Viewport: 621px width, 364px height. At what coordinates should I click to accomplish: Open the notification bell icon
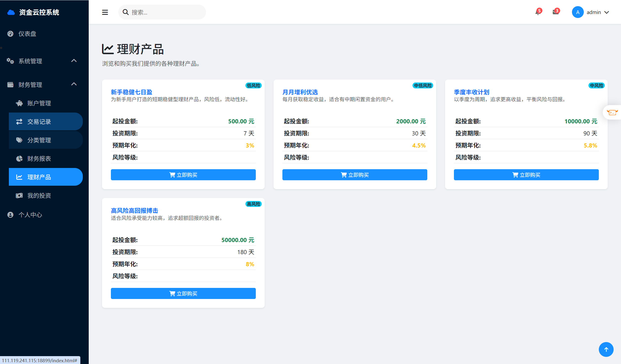pyautogui.click(x=538, y=12)
